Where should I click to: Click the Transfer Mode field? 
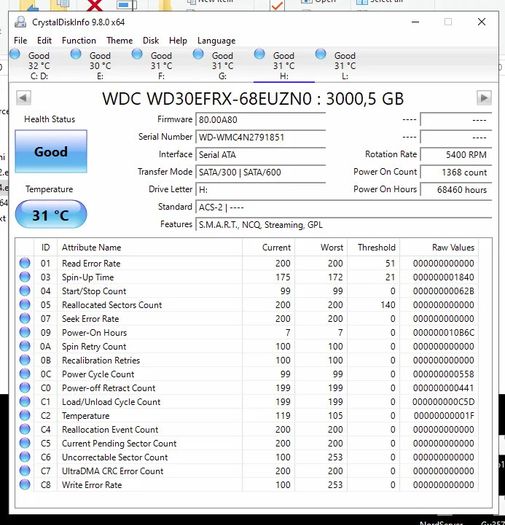click(261, 172)
